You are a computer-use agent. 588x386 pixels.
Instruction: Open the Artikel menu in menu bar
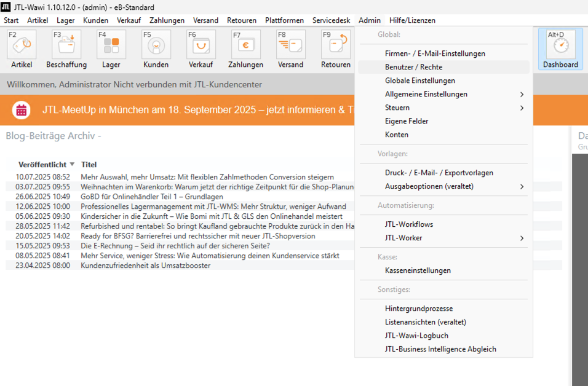38,20
